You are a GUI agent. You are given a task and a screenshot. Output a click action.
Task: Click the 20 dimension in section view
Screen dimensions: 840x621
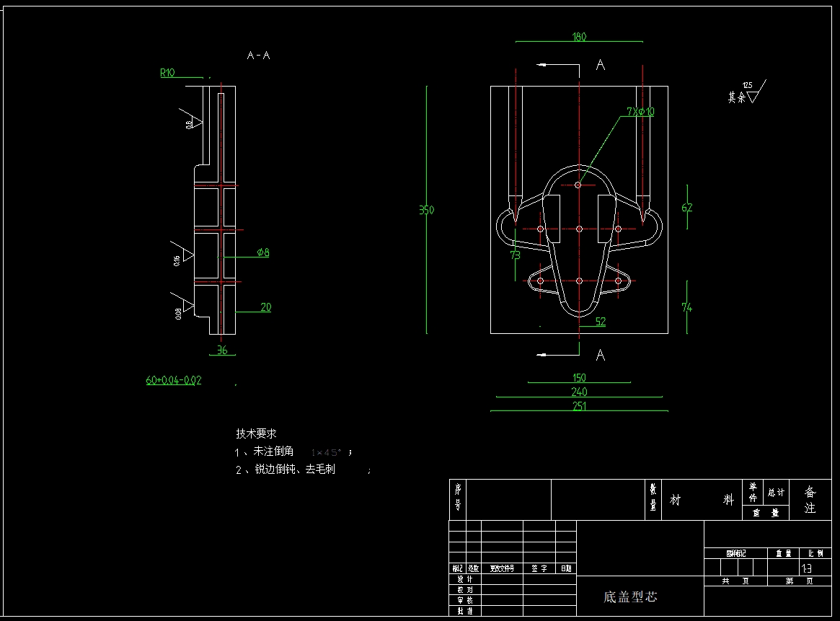coord(266,307)
